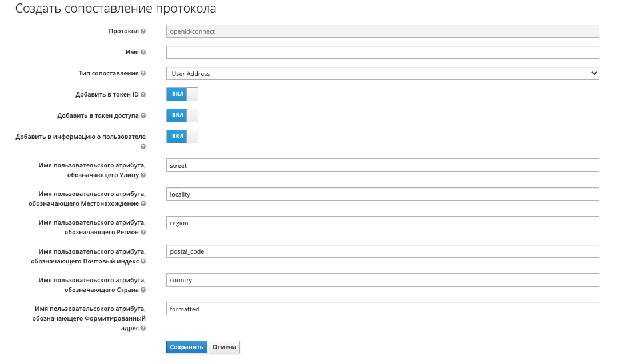Toggle the Добавить в токен ID switch
Screen dimensions: 624x364
coord(182,94)
